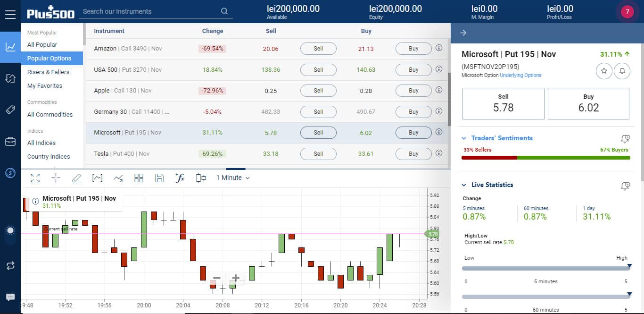Expand the chart to fullscreen
Screen dimensions: 644x314
35,178
